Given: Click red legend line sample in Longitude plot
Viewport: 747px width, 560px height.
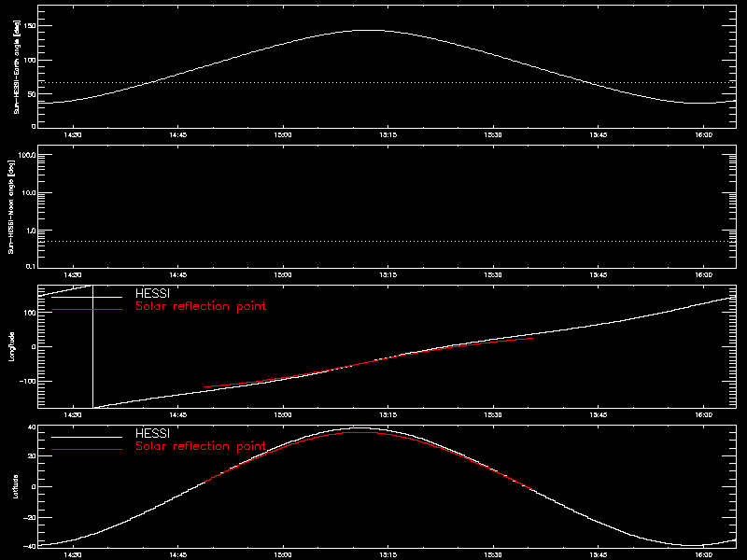Looking at the screenshot, I should click(x=87, y=310).
